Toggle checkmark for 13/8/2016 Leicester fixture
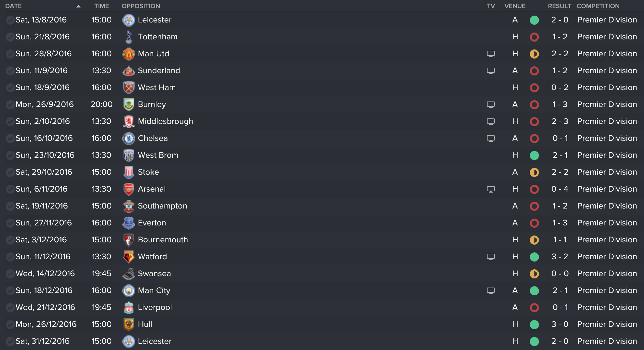 (10, 20)
